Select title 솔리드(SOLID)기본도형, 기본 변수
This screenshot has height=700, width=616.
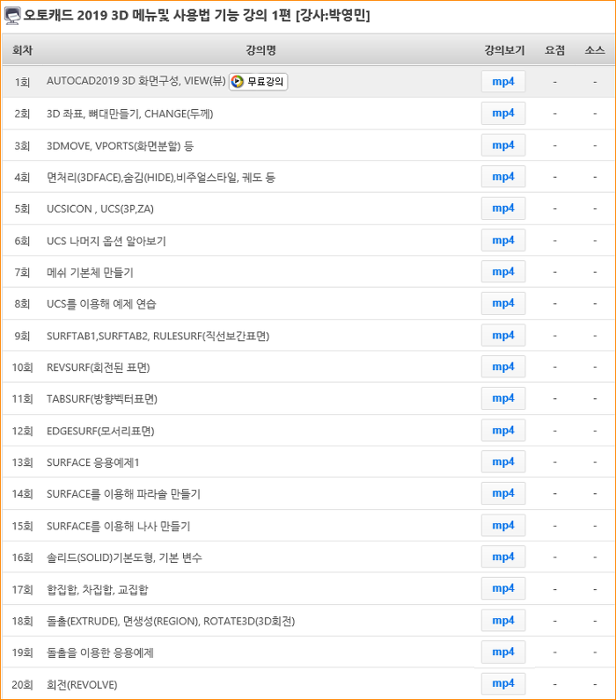124,558
